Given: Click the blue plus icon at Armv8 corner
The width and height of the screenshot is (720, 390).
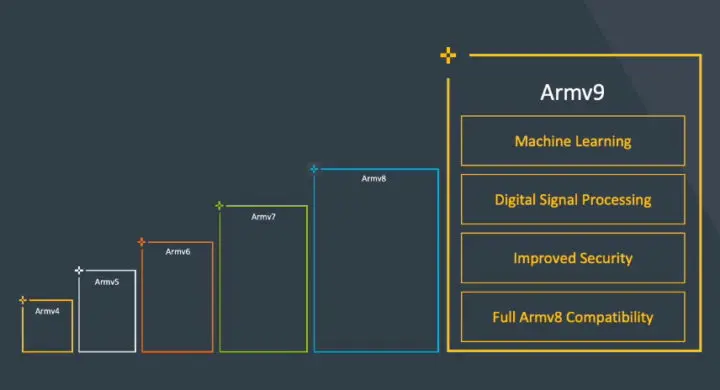Looking at the screenshot, I should tap(314, 169).
